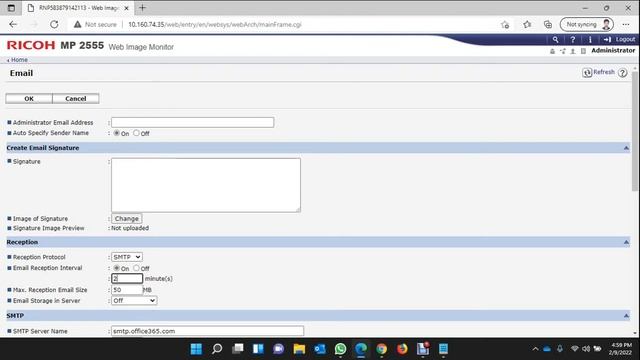Set Email Reception Interval to On
This screenshot has width=640, height=360.
click(117, 268)
